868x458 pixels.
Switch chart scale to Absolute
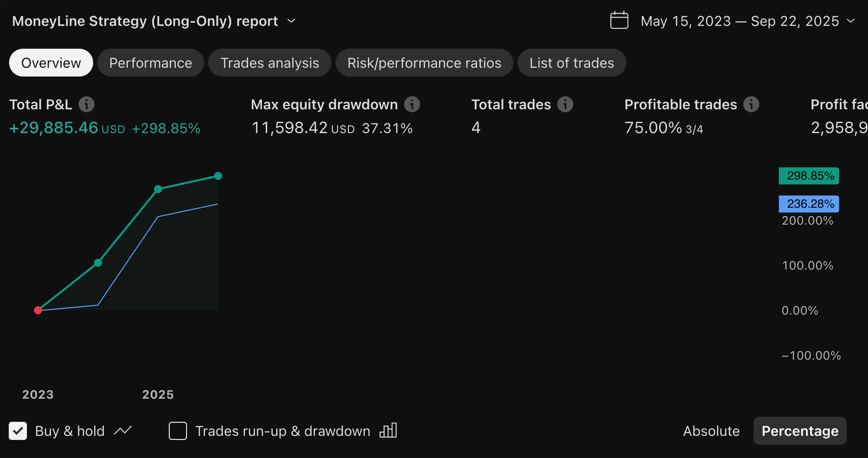[x=711, y=431]
